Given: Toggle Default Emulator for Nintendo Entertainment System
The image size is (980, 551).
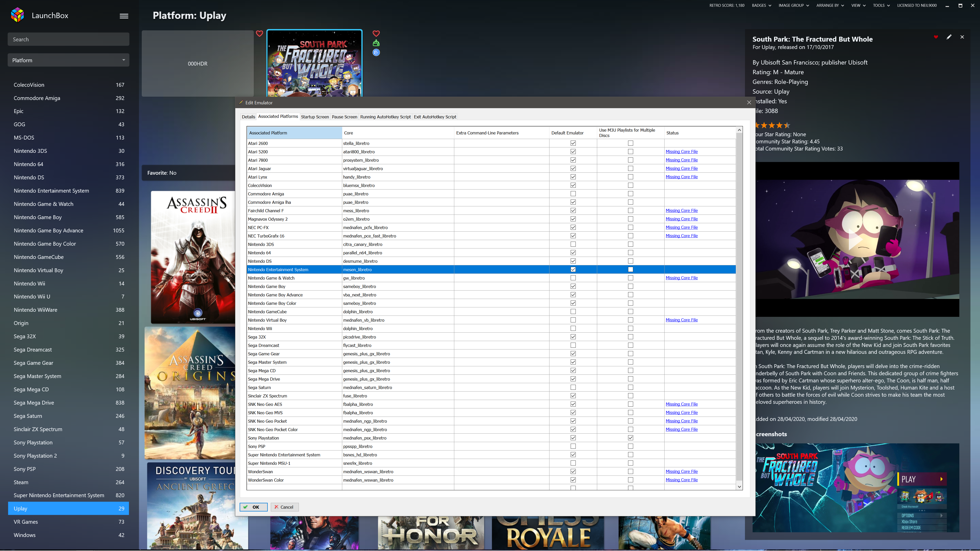Looking at the screenshot, I should coord(573,270).
